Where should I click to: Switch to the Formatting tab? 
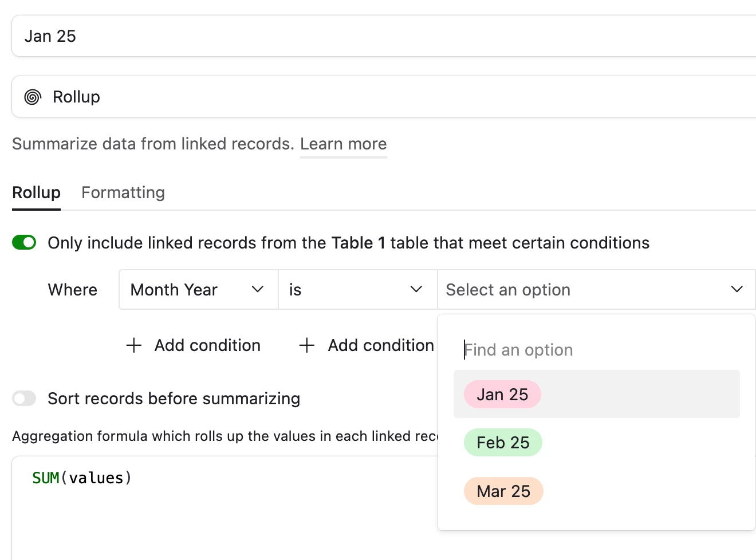(123, 192)
